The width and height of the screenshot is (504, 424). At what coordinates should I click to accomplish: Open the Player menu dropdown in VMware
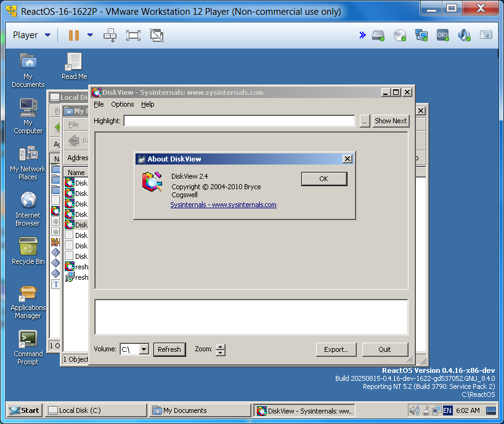click(x=31, y=35)
